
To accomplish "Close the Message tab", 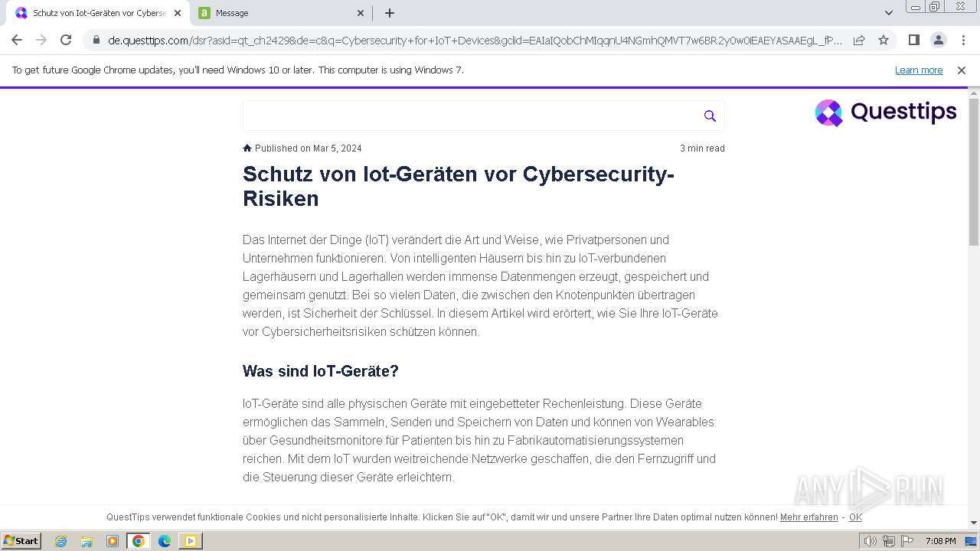I will point(361,13).
